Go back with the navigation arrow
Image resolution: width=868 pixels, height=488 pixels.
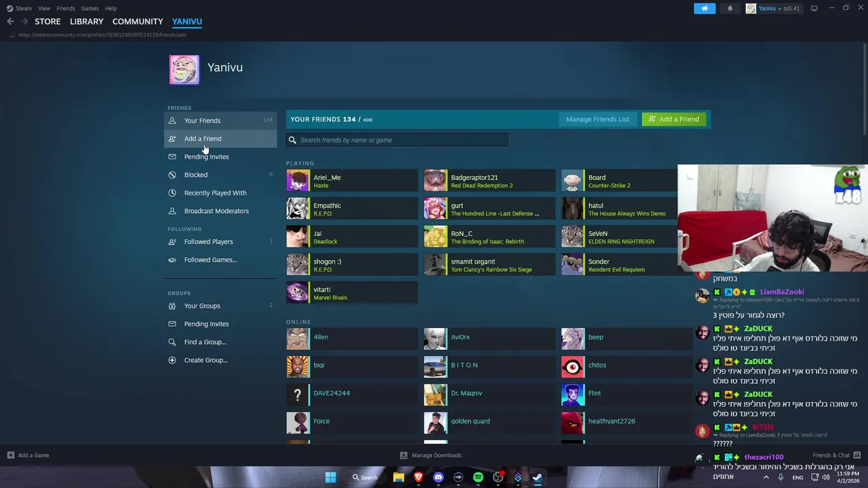click(x=10, y=22)
